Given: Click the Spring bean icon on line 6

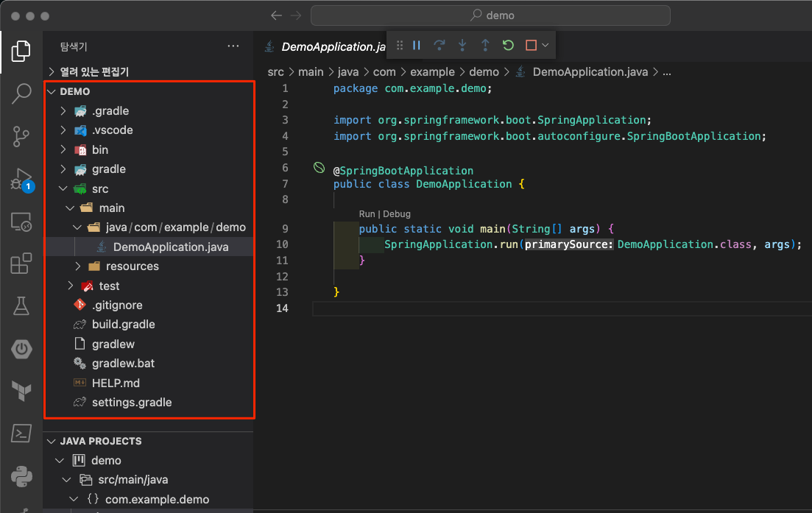Looking at the screenshot, I should [319, 168].
